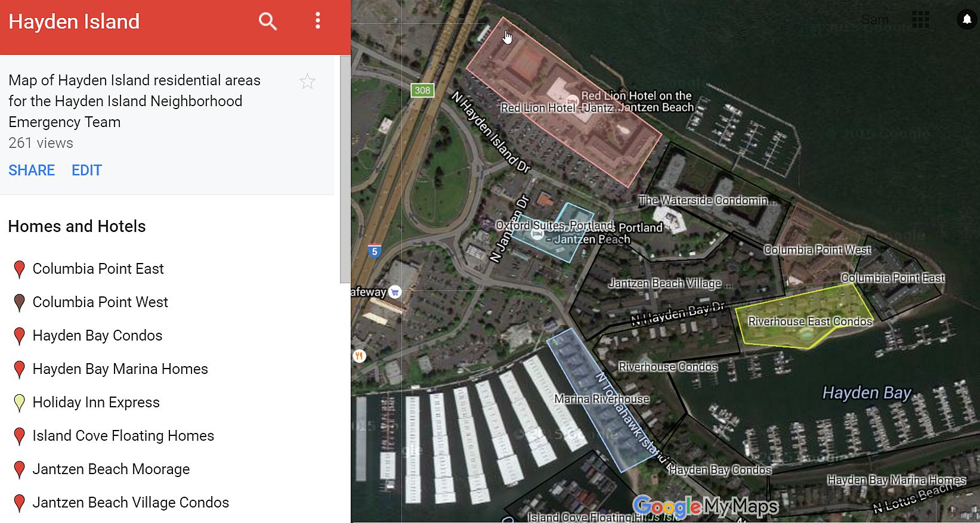Open the three-dot overflow menu
The width and height of the screenshot is (980, 523).
(x=317, y=21)
